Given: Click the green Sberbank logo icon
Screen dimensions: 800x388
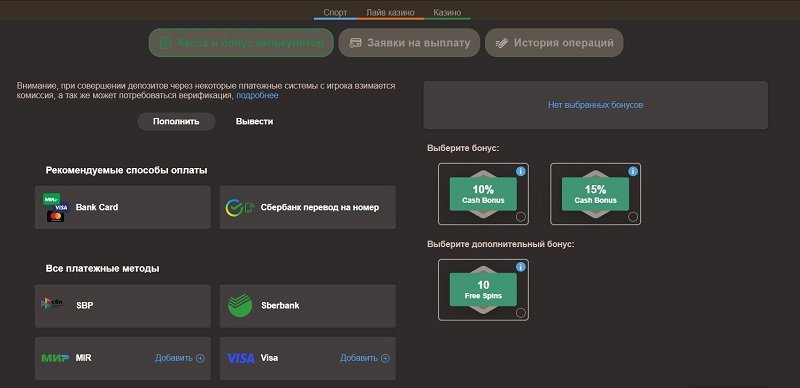Looking at the screenshot, I should 240,305.
